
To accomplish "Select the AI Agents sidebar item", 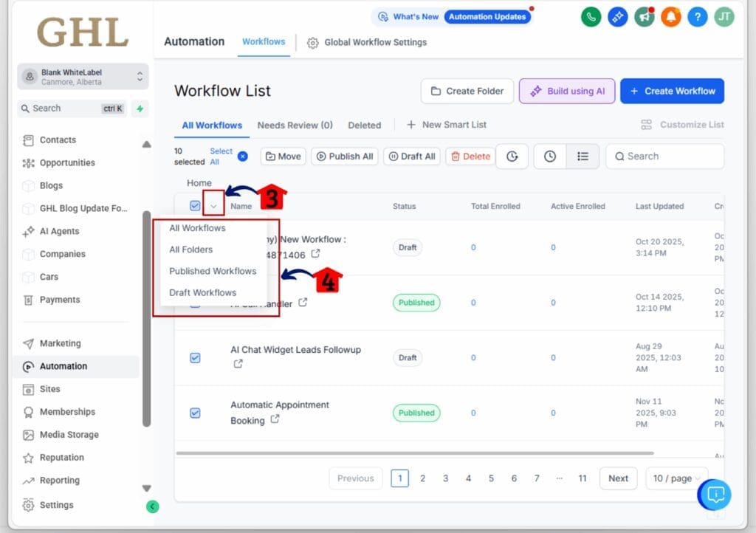I will [59, 231].
